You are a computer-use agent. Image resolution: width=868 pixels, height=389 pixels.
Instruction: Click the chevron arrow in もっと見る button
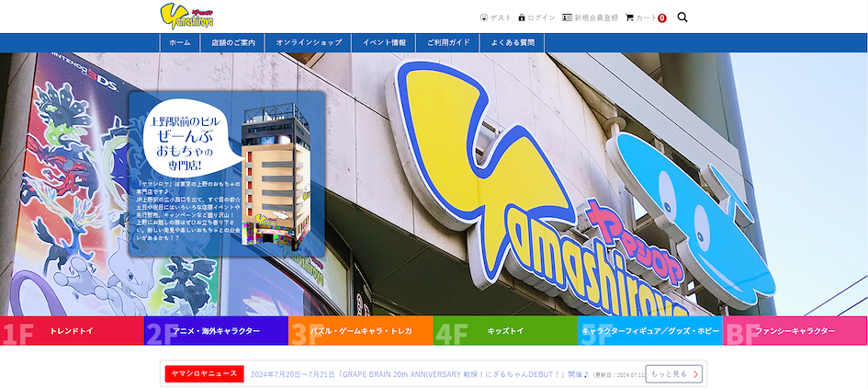pos(695,374)
